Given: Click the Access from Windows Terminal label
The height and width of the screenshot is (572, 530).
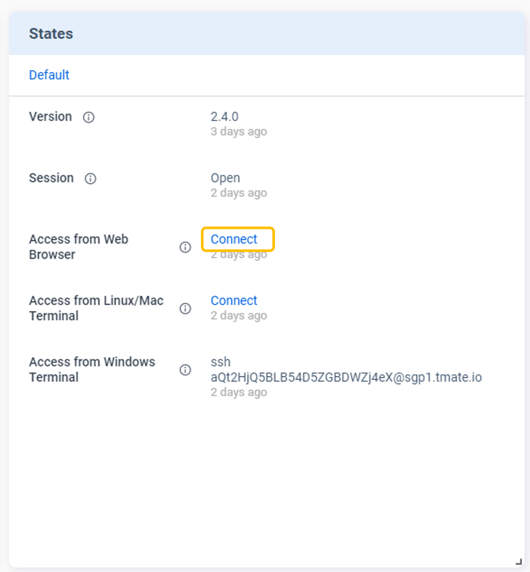Looking at the screenshot, I should pos(92,370).
